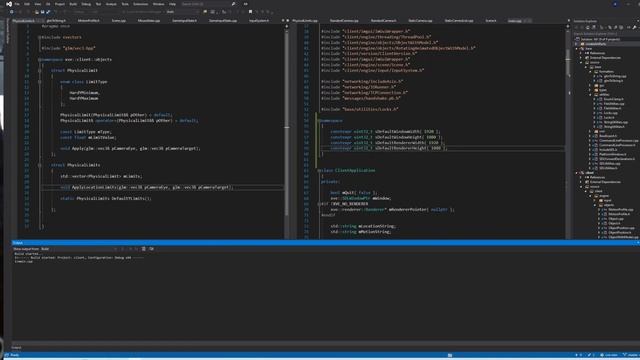Toggle word wrap in Output panel

tap(151, 249)
